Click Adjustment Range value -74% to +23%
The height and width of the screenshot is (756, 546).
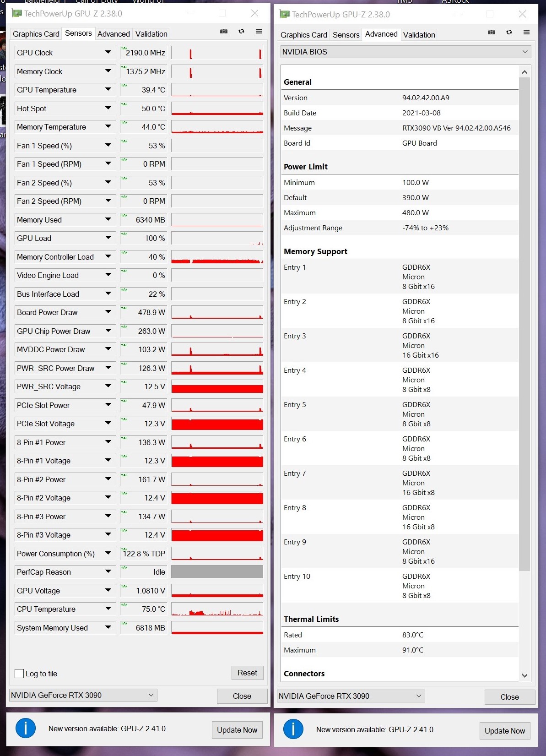[x=425, y=228]
